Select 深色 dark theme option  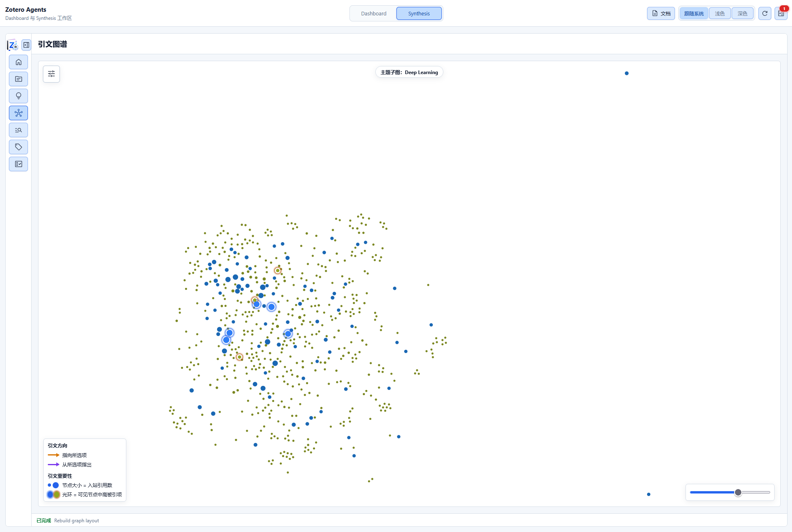(x=743, y=13)
